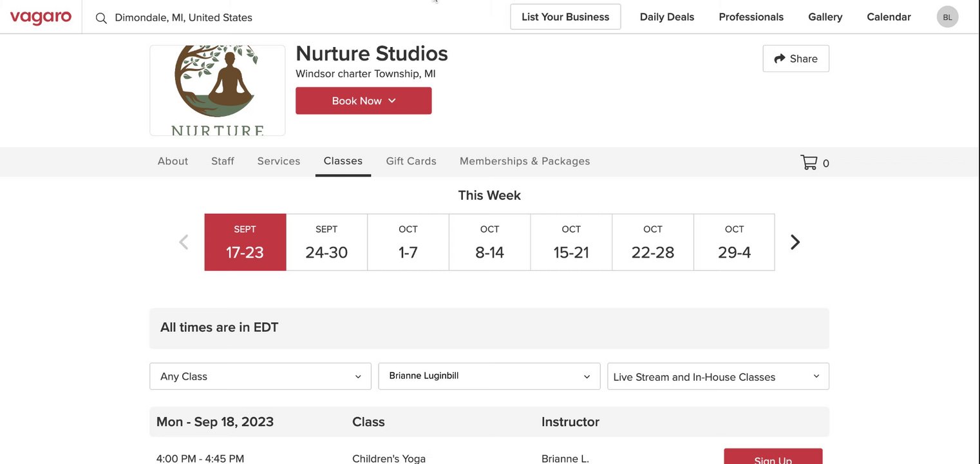
Task: Switch to the Services tab
Action: [x=279, y=161]
